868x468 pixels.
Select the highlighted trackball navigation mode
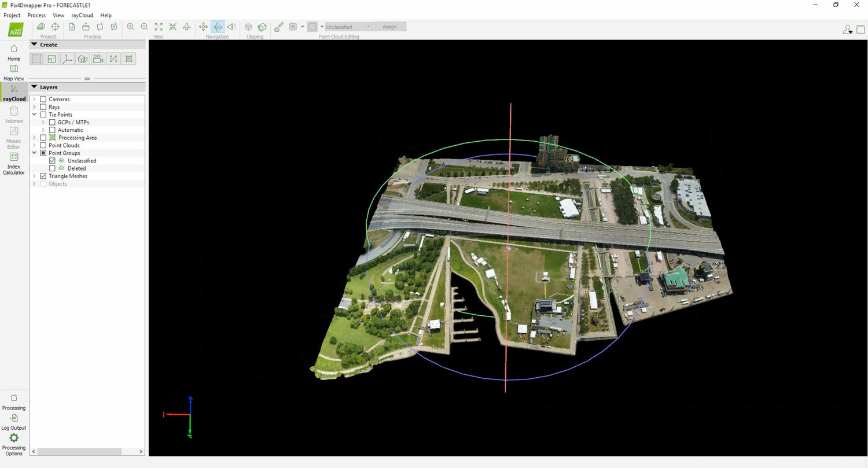pos(218,27)
